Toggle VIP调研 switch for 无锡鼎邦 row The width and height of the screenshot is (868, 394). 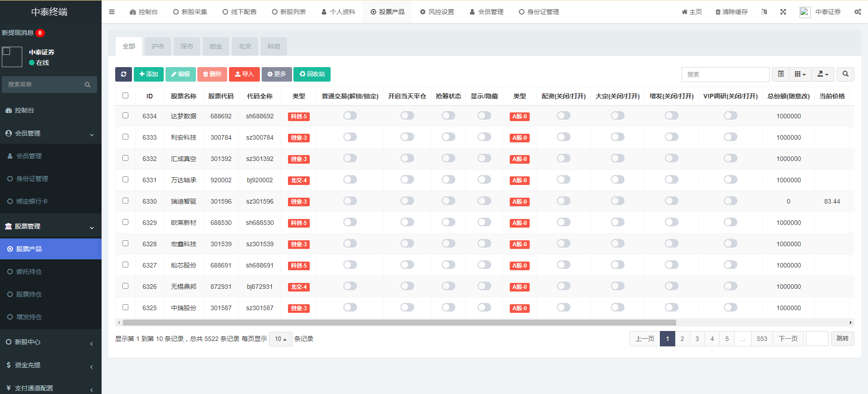731,286
